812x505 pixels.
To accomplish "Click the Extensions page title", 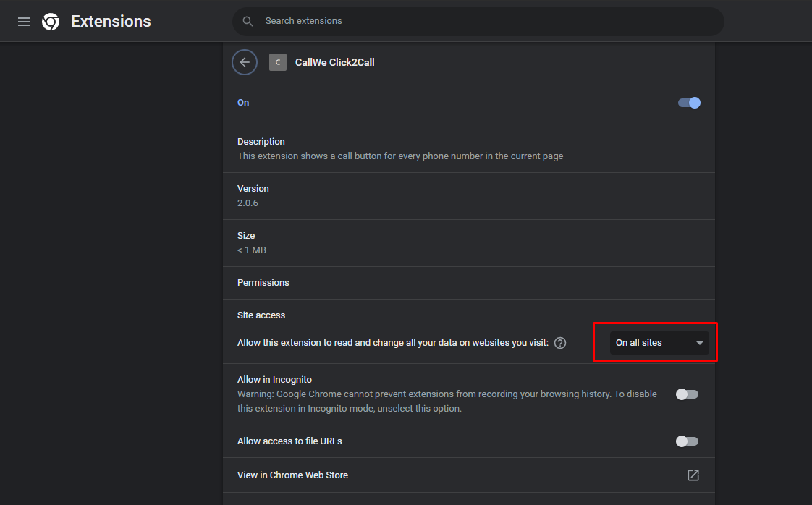I will tap(111, 21).
